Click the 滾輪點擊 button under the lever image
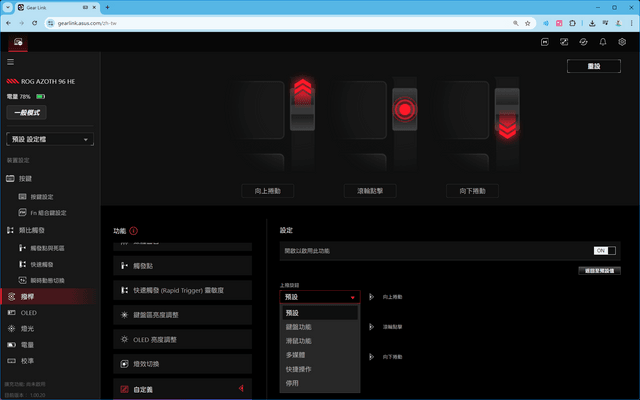This screenshot has width=640, height=400. tap(370, 191)
